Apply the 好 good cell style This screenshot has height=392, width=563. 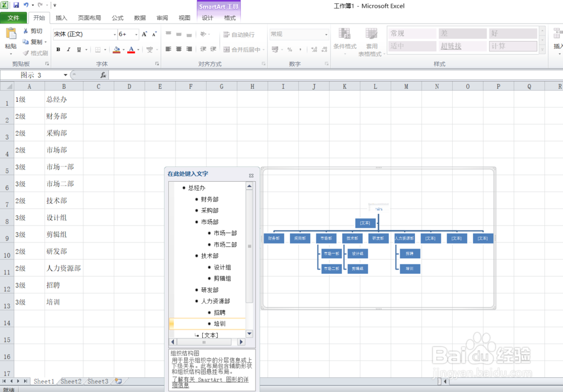(513, 33)
